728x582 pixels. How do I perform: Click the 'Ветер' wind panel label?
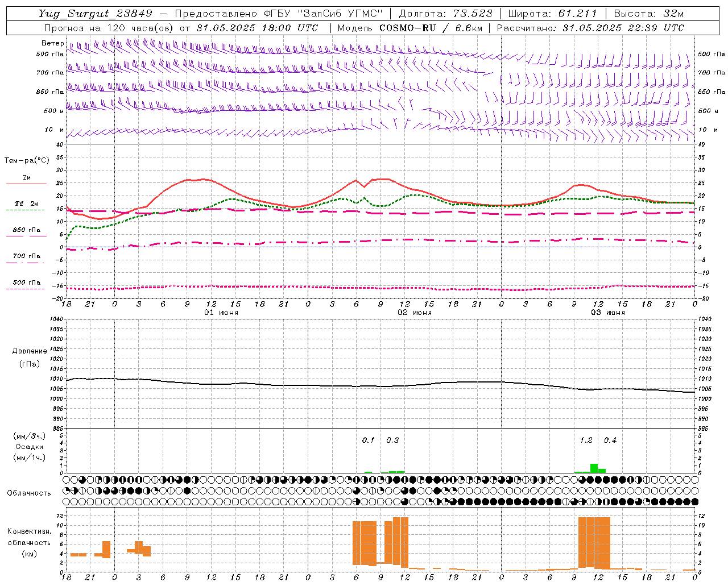tap(52, 43)
